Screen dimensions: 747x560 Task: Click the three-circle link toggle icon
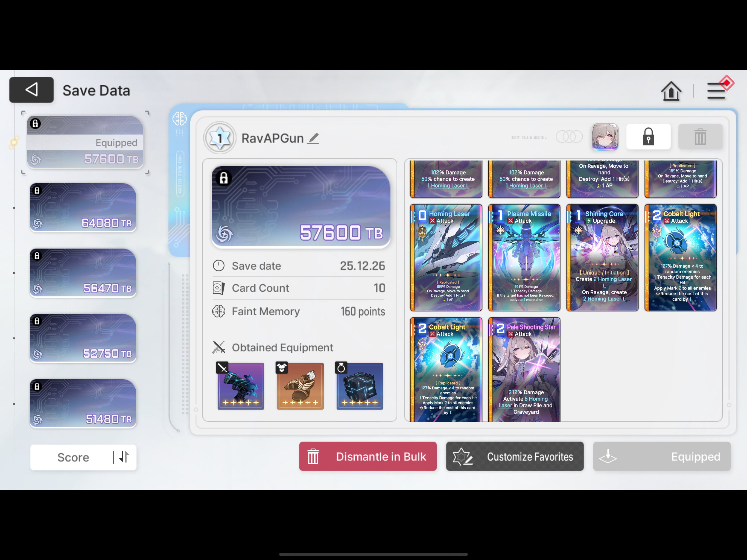(569, 137)
